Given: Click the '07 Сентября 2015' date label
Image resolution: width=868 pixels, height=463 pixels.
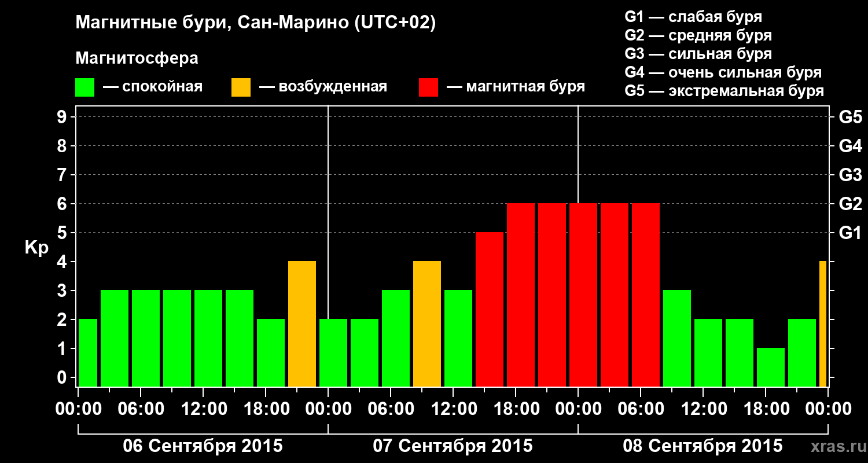Looking at the screenshot, I should 453,446.
